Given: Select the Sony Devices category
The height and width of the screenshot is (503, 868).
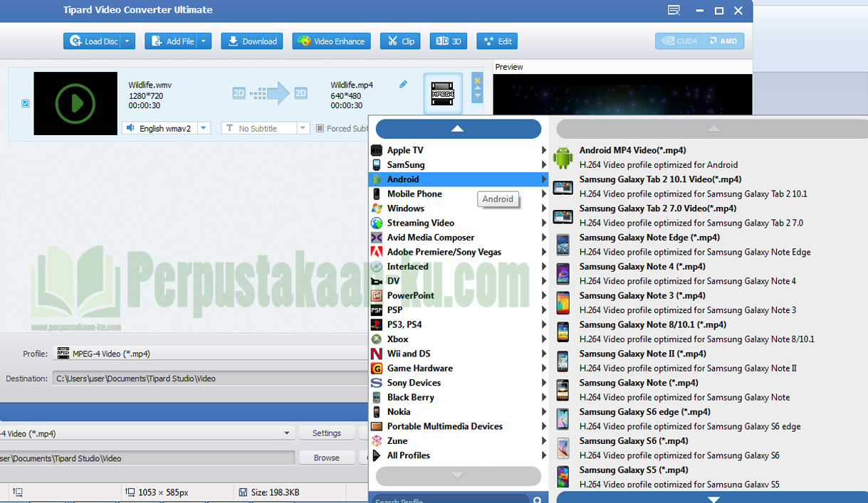Looking at the screenshot, I should pyautogui.click(x=459, y=383).
